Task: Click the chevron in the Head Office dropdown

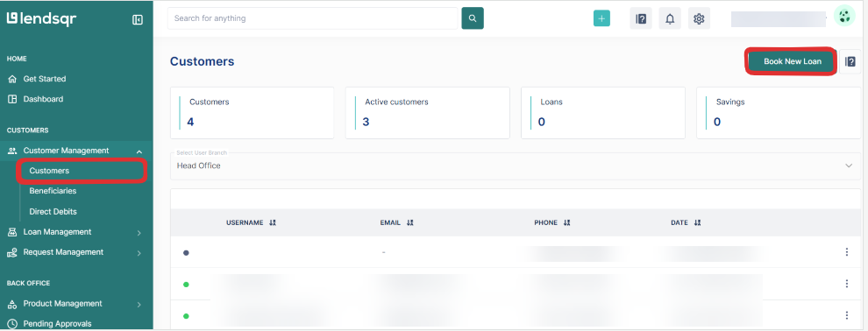Action: point(849,165)
